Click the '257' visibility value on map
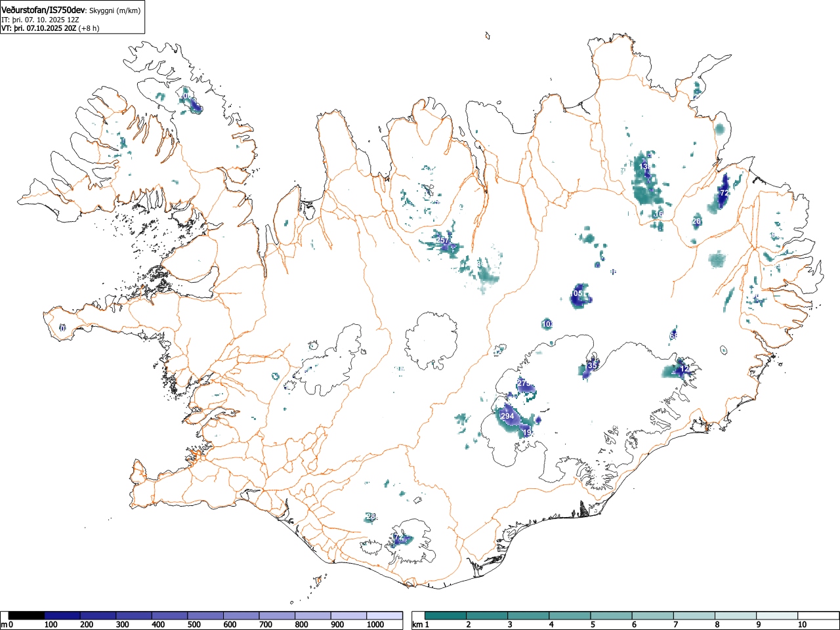The height and width of the screenshot is (630, 840). [443, 241]
